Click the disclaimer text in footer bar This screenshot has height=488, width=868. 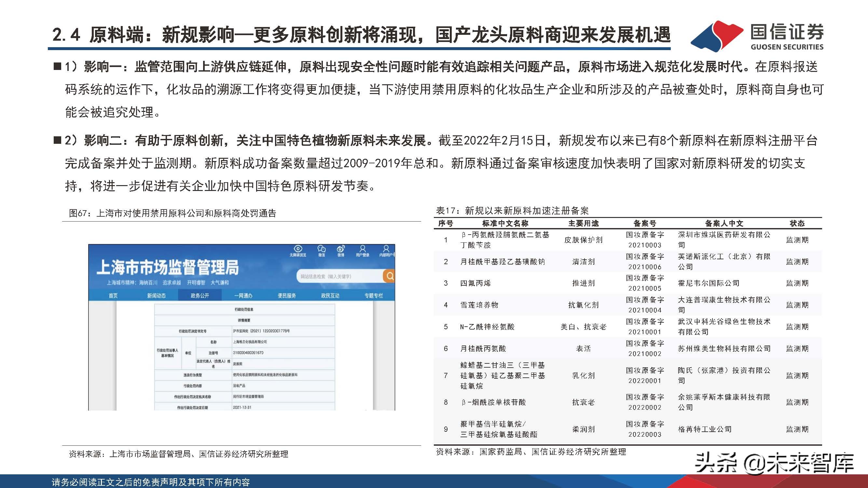pos(151,482)
